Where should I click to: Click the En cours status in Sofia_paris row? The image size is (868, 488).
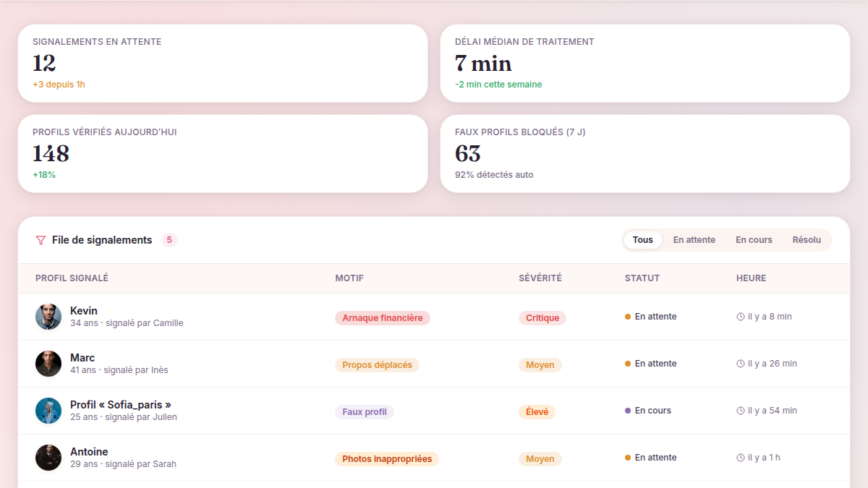pyautogui.click(x=648, y=411)
